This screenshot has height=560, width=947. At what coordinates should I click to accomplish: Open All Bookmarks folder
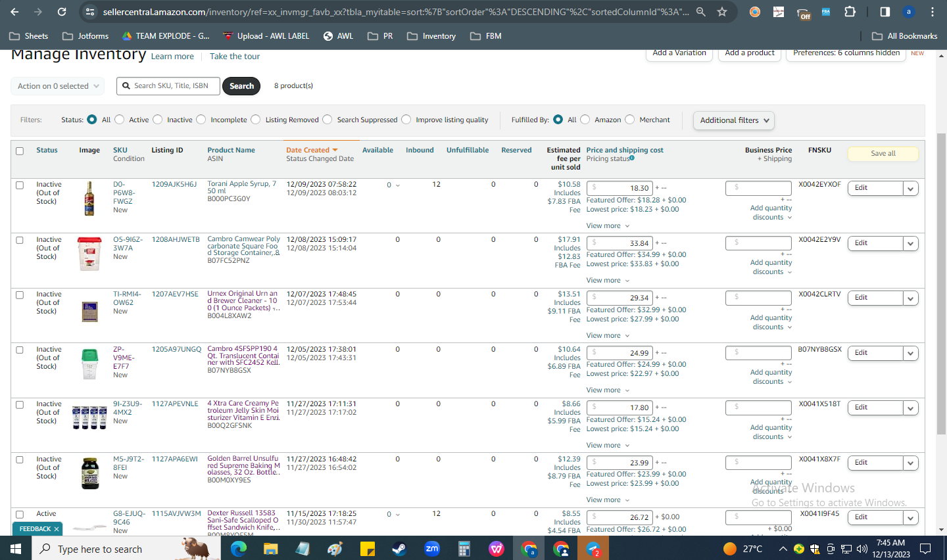(904, 36)
